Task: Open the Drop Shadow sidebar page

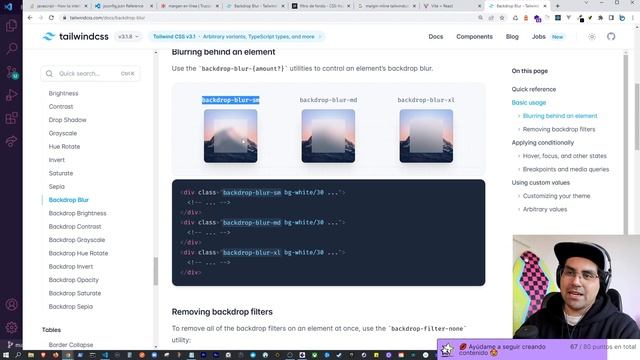Action: pos(67,120)
